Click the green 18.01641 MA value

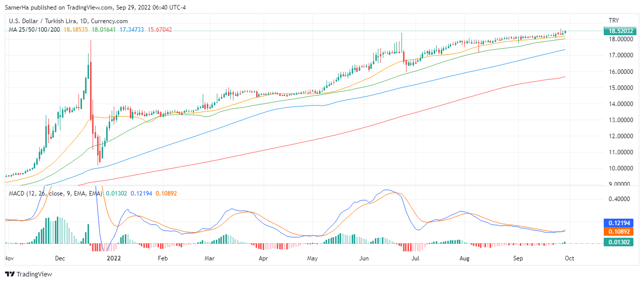(104, 30)
